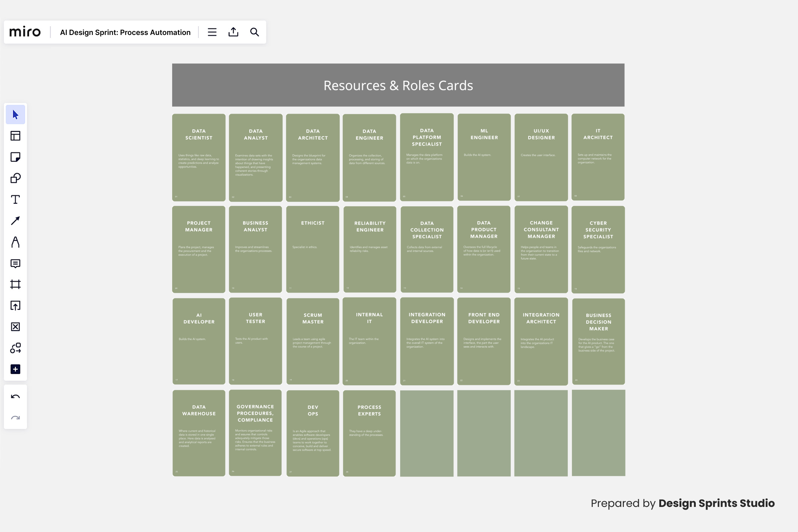Click the upload tool in sidebar
798x532 pixels.
[x=15, y=306]
